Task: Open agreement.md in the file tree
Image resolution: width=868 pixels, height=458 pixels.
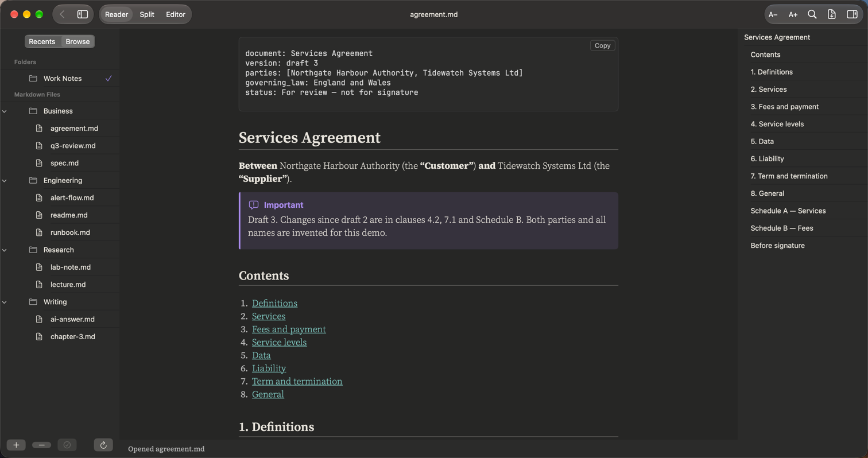Action: point(74,129)
